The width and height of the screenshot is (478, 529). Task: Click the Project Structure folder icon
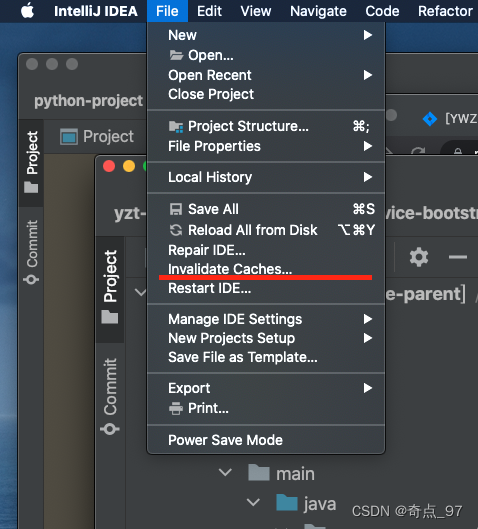[x=176, y=127]
